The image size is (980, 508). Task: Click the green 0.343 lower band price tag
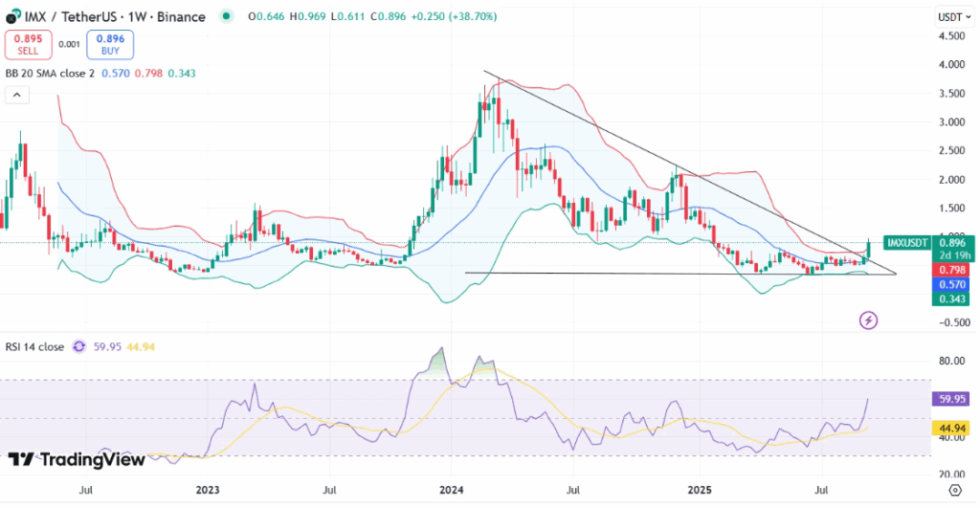(952, 298)
